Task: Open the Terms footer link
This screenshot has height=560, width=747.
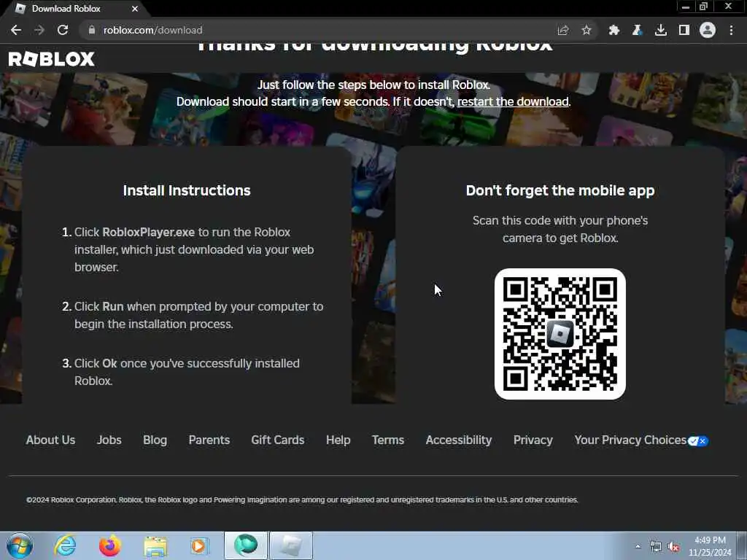Action: tap(388, 440)
